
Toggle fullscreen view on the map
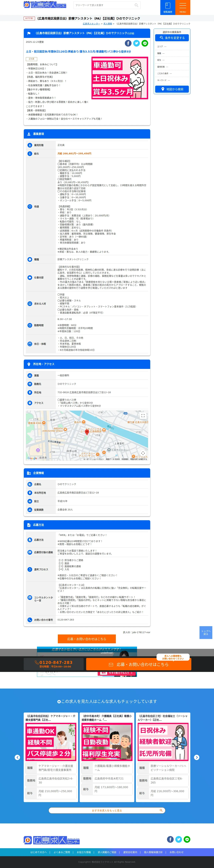point(143,416)
